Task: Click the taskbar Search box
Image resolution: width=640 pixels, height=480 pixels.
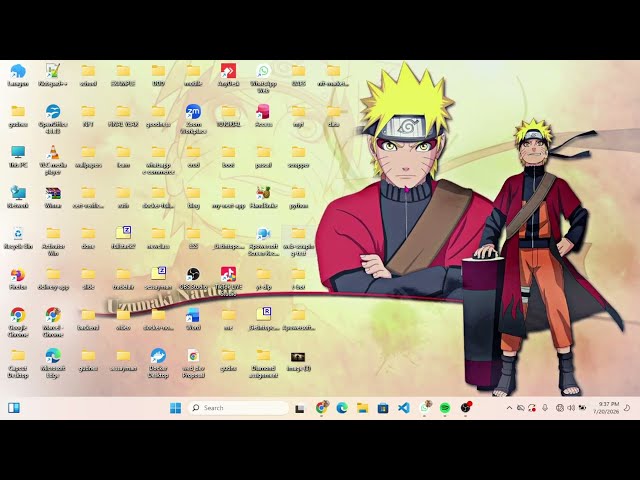Action: click(x=238, y=408)
